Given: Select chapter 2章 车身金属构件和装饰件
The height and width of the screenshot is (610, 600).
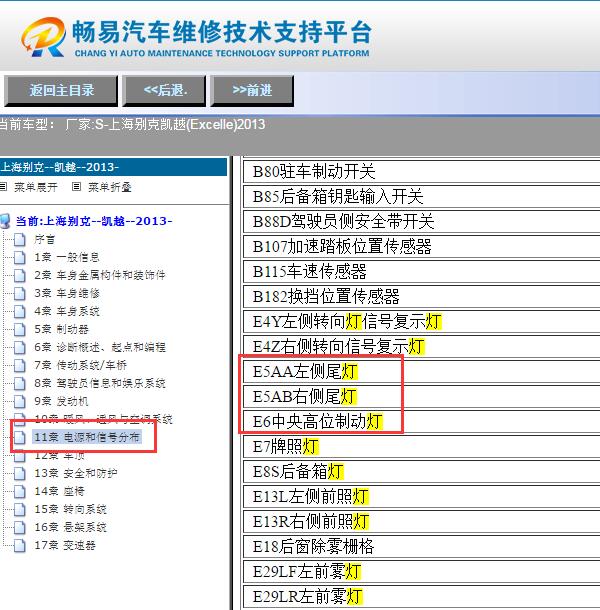Looking at the screenshot, I should pos(100,275).
